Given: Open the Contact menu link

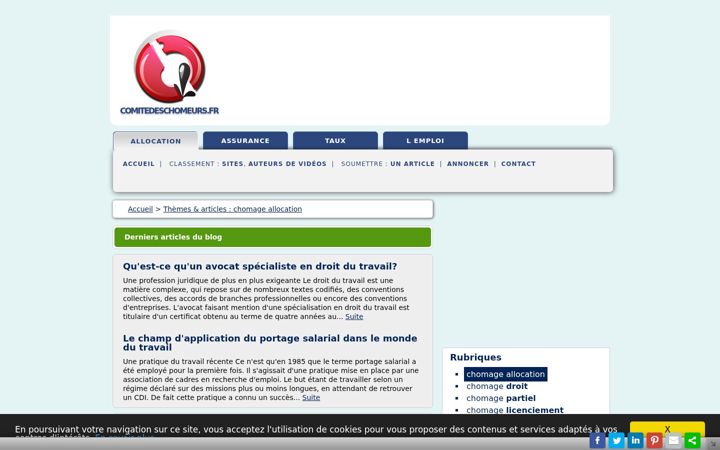Looking at the screenshot, I should coord(518,163).
